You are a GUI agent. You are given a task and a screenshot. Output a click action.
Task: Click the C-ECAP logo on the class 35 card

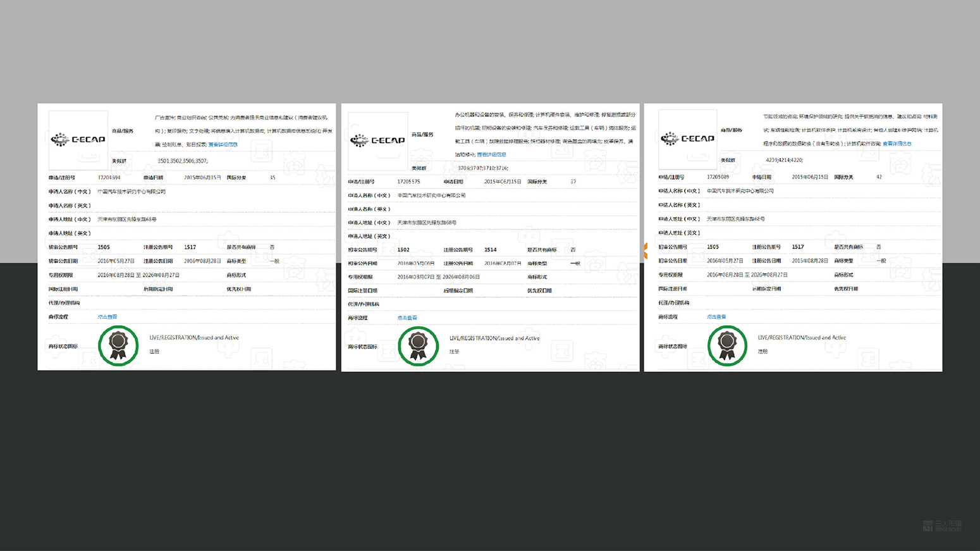click(78, 139)
